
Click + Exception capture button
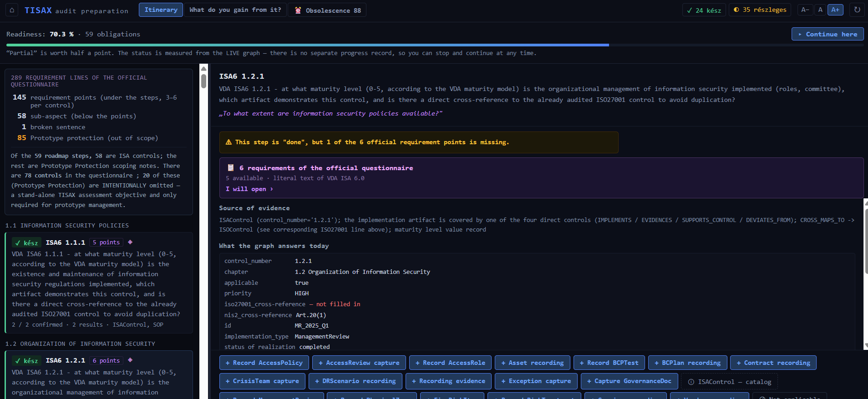[536, 381]
